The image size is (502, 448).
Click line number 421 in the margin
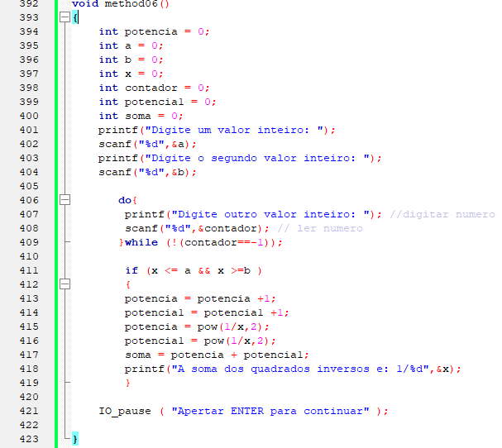click(x=29, y=411)
